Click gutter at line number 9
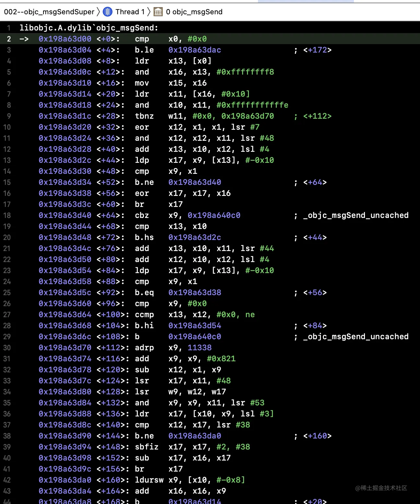Image resolution: width=420 pixels, height=504 pixels. click(9, 116)
